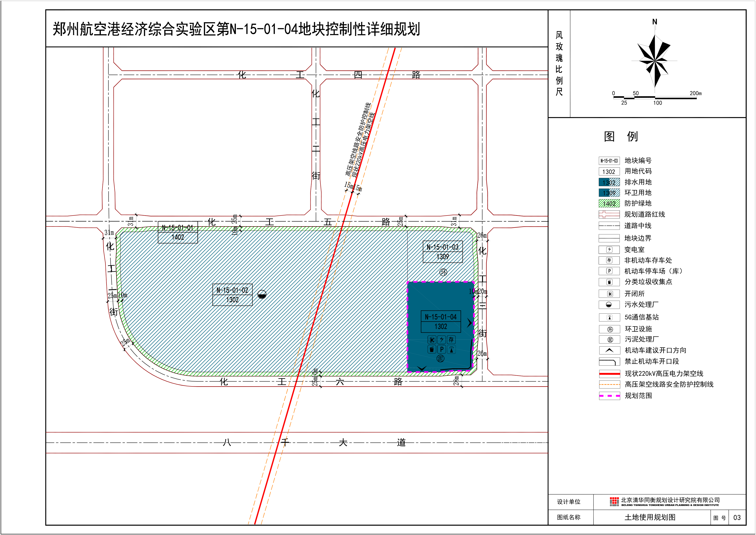The width and height of the screenshot is (756, 535).
Task: Click the 存 bicycle storage icon on blue parcel
Action: click(451, 340)
